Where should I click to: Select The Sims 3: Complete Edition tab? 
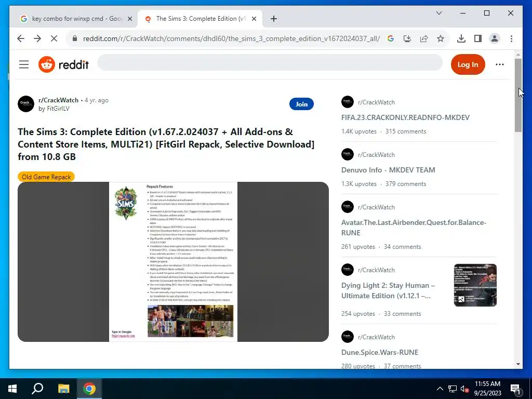(200, 19)
